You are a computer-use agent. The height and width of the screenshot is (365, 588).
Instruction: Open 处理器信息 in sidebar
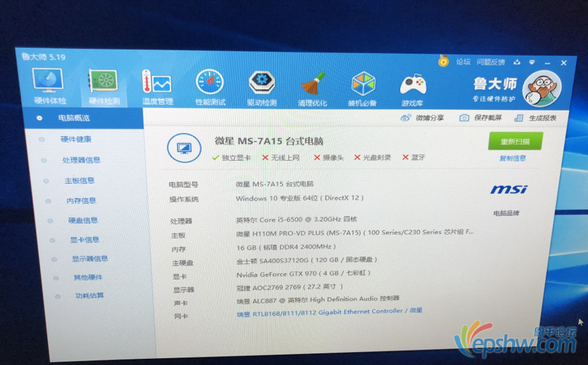(x=81, y=160)
